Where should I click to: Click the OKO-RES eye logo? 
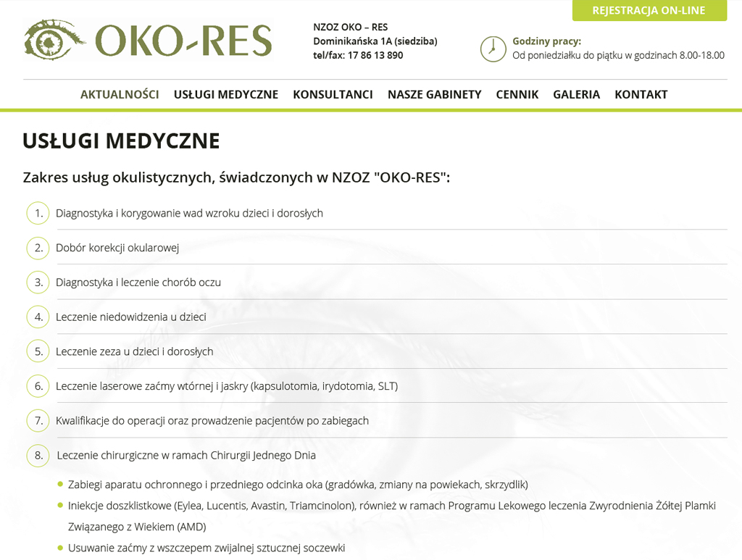[x=54, y=40]
